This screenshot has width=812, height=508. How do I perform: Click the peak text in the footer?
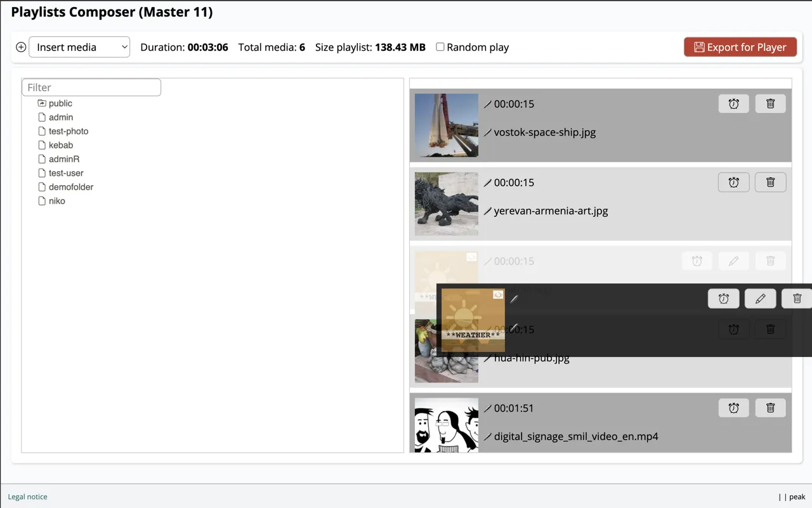tap(797, 497)
